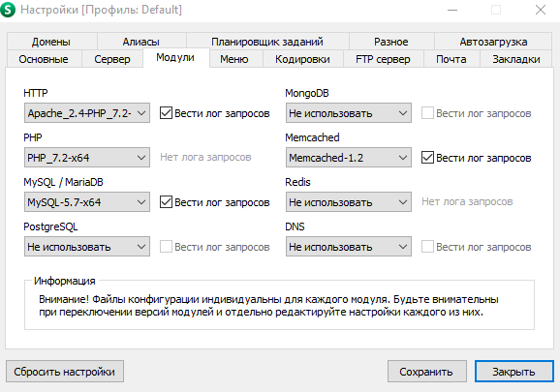This screenshot has width=560, height=392.
Task: Open the PHP version dropdown
Action: tap(87, 158)
